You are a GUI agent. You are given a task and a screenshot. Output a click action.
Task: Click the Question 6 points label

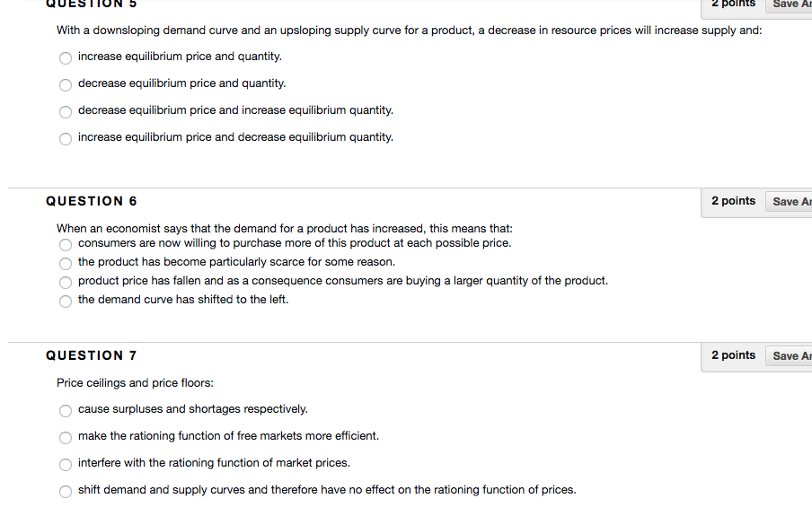click(733, 201)
